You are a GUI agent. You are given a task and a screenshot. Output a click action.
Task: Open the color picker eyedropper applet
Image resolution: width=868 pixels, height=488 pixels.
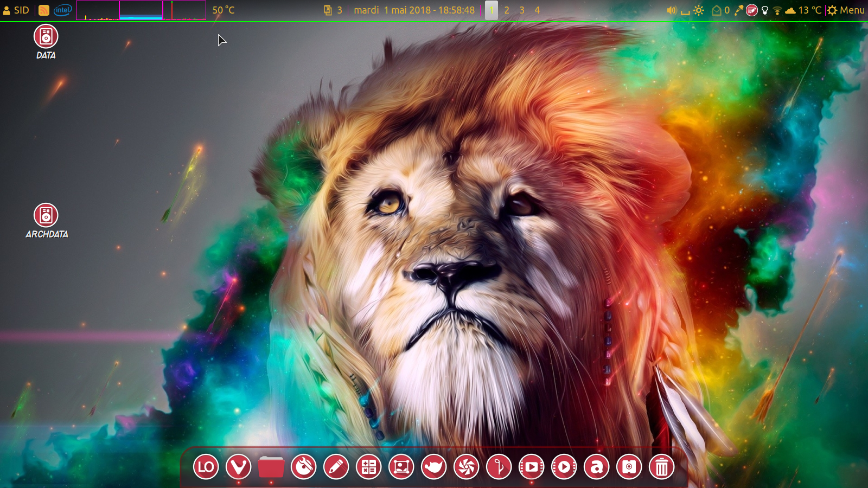[738, 10]
